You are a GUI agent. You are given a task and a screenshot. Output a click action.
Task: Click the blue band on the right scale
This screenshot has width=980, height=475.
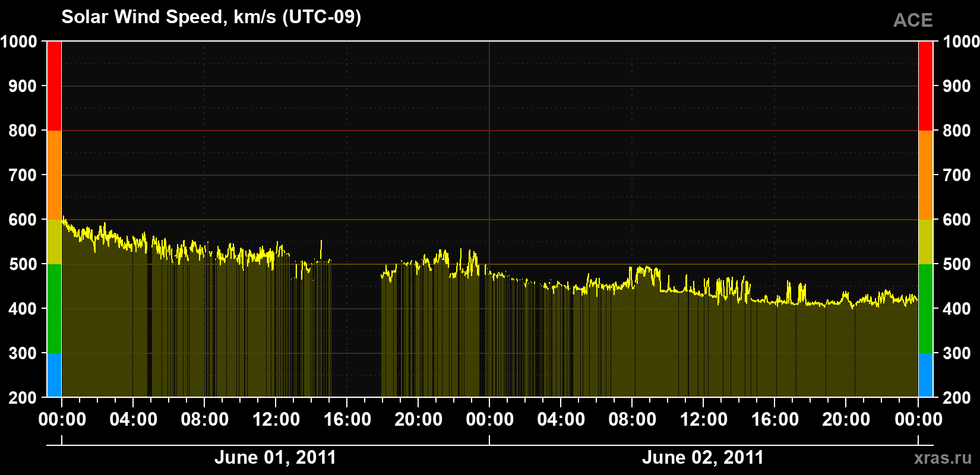click(x=925, y=375)
